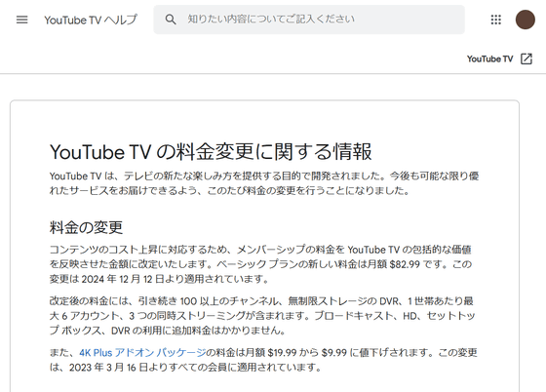Open the hamburger main menu
The image size is (546, 392).
21,20
